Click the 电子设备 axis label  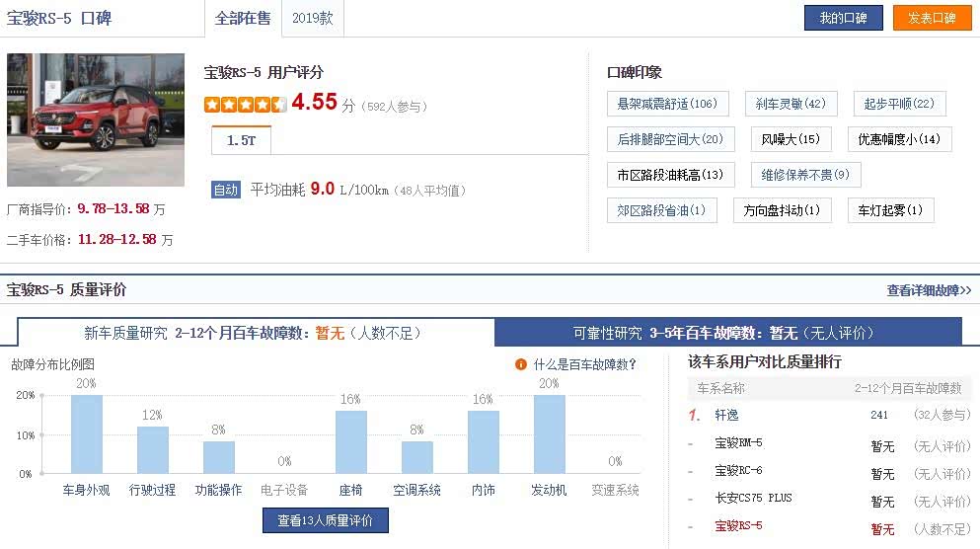(284, 490)
